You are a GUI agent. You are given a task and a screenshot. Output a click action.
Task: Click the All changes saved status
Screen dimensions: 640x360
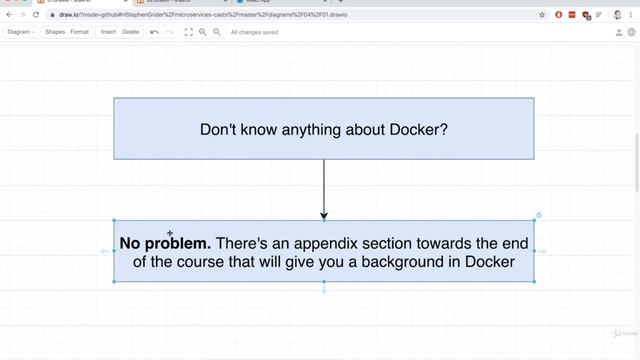(254, 32)
